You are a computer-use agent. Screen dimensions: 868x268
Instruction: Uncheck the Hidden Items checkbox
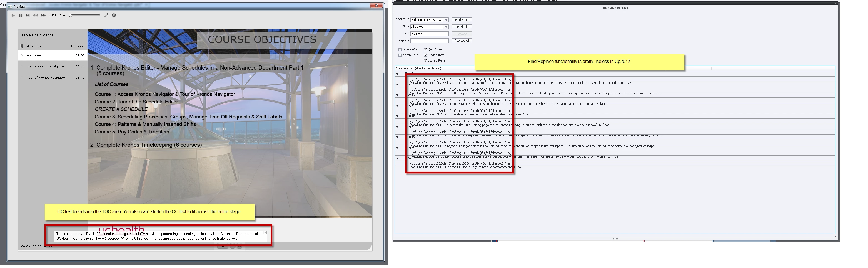(x=426, y=55)
